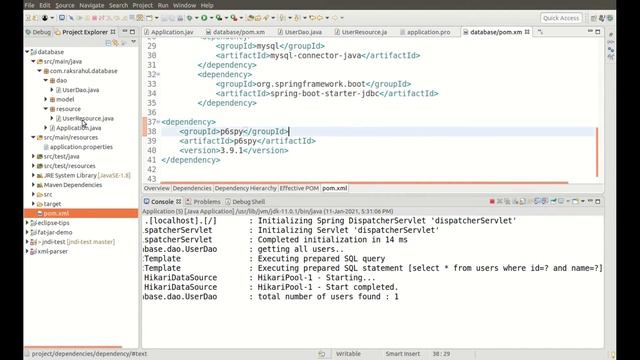The width and height of the screenshot is (640, 360).
Task: Switch to application.pro editor tab
Action: point(425,32)
